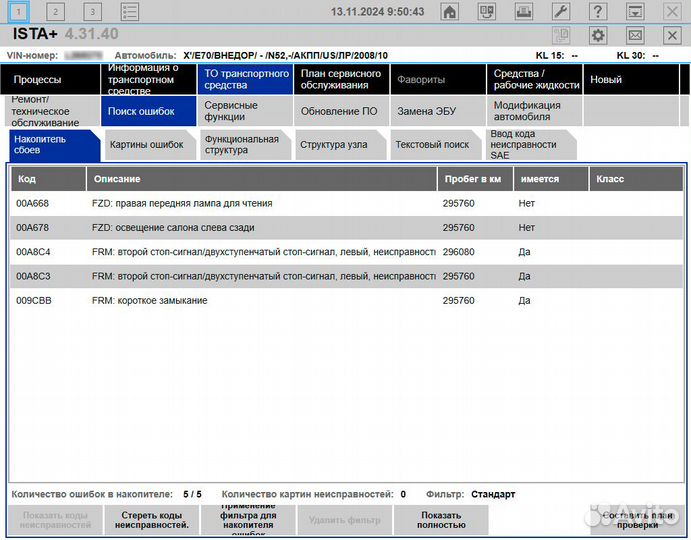Open Замена ЭБУ submenu
This screenshot has width=691, height=540.
(x=438, y=111)
